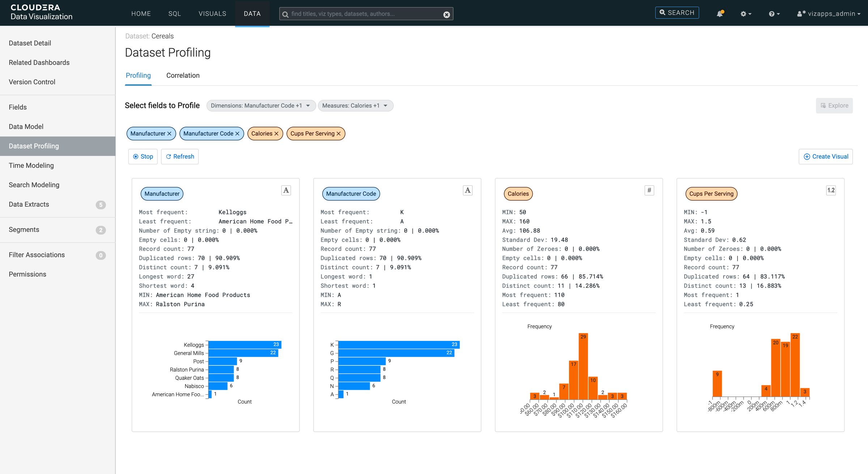Open the VISUALS menu in top navigation
Image resolution: width=868 pixels, height=474 pixels.
(212, 14)
